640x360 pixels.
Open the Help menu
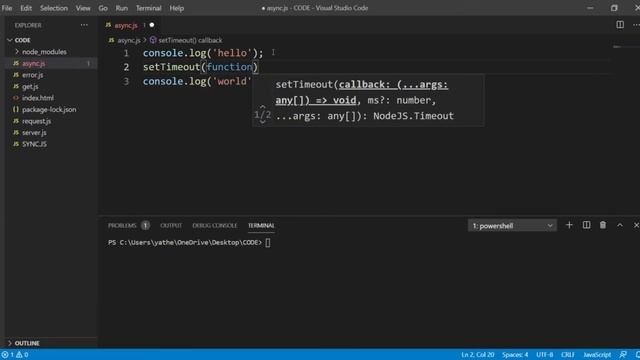pos(177,8)
